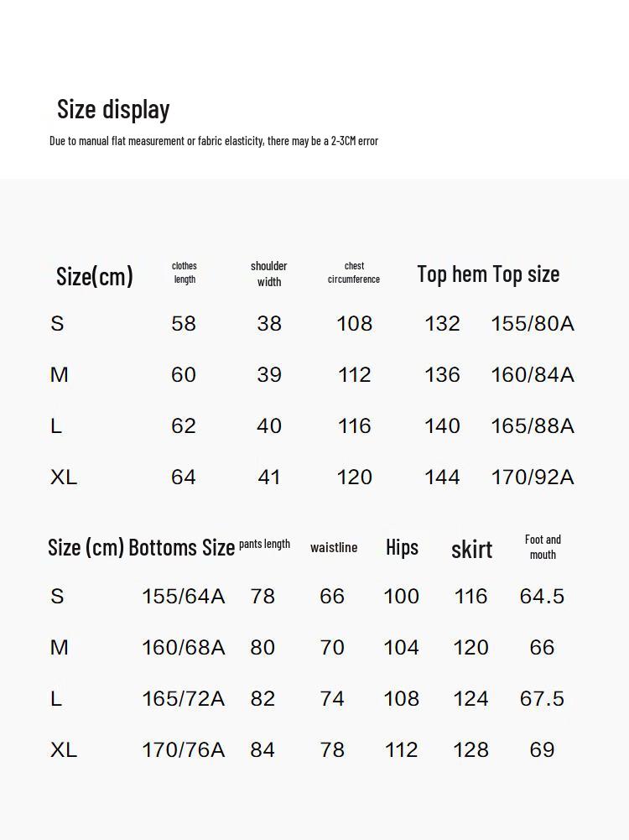The image size is (629, 840).
Task: Select top size value 165/88A
Action: click(x=533, y=426)
